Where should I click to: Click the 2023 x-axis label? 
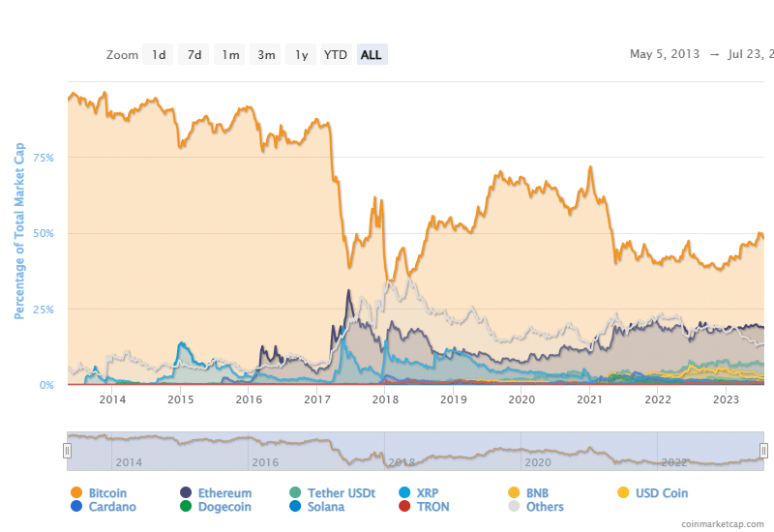pyautogui.click(x=727, y=399)
